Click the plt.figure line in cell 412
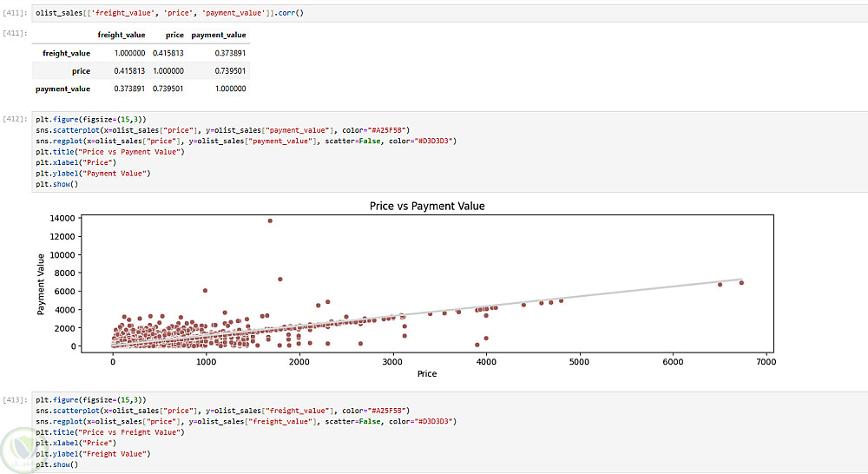Screen dimensions: 868x474 [x=91, y=118]
